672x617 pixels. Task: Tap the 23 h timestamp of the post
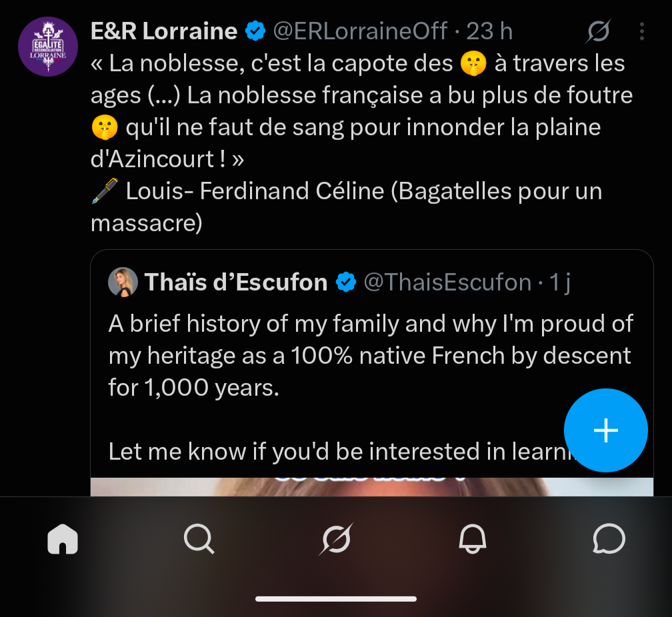[x=489, y=31]
